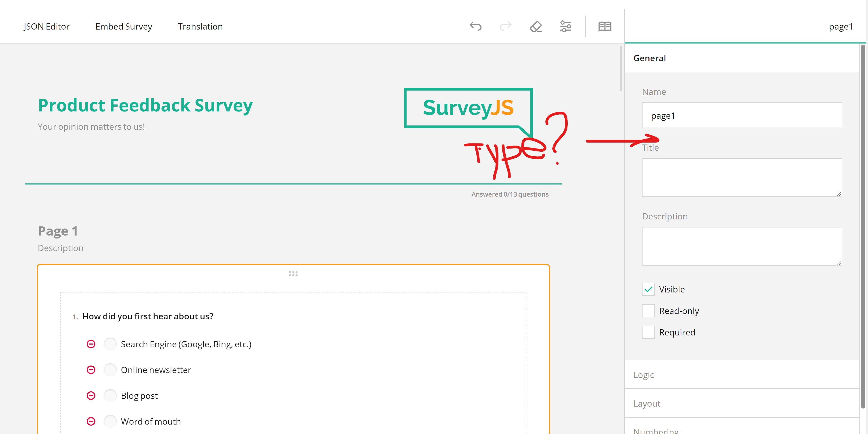Viewport: 868px width, 434px height.
Task: Select the eraser icon to clear the survey
Action: [x=535, y=26]
